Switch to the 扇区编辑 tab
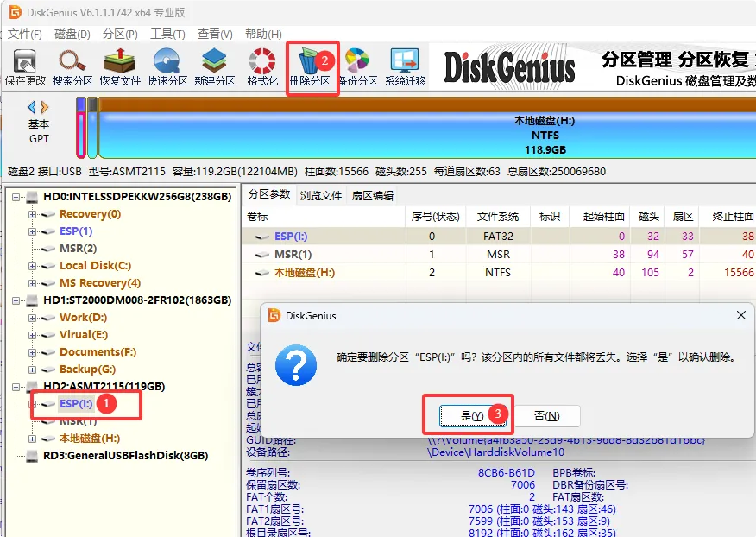756x537 pixels. [372, 195]
